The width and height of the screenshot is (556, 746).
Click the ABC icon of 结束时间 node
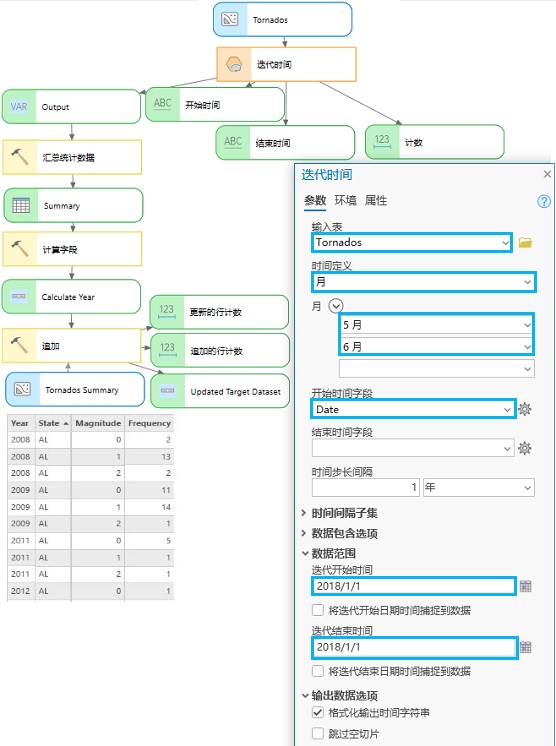pyautogui.click(x=233, y=142)
